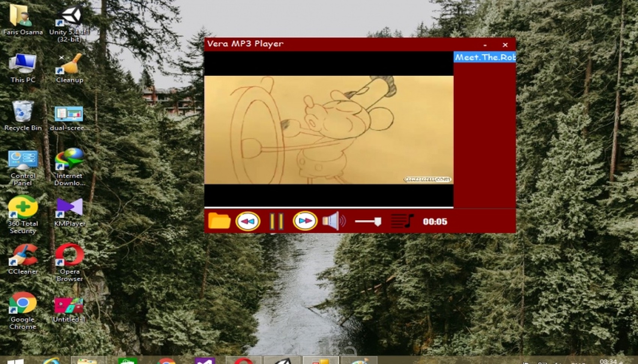The image size is (638, 364).
Task: Select the Control Panel desktop icon
Action: point(23,168)
